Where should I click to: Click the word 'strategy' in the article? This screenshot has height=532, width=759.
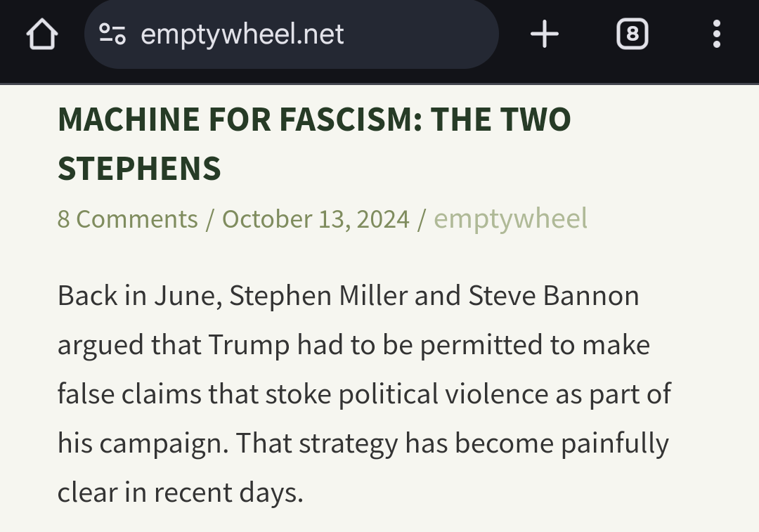pyautogui.click(x=349, y=443)
